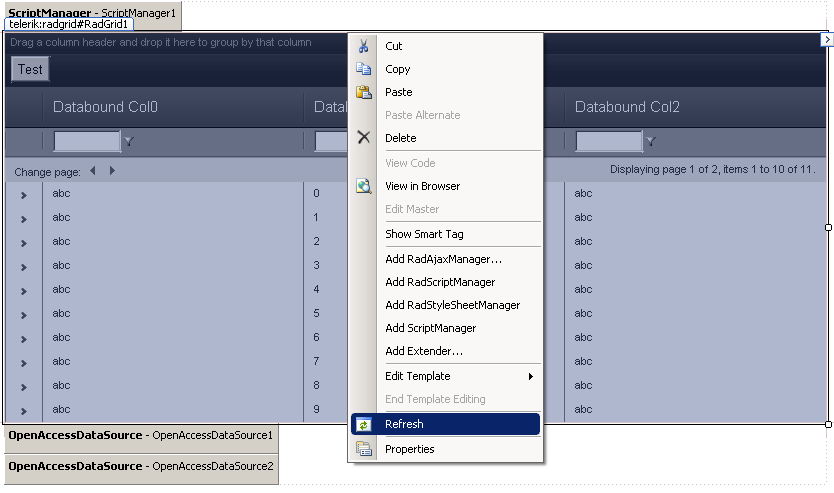834x493 pixels.
Task: Go to the previous grid page arrow
Action: point(93,171)
